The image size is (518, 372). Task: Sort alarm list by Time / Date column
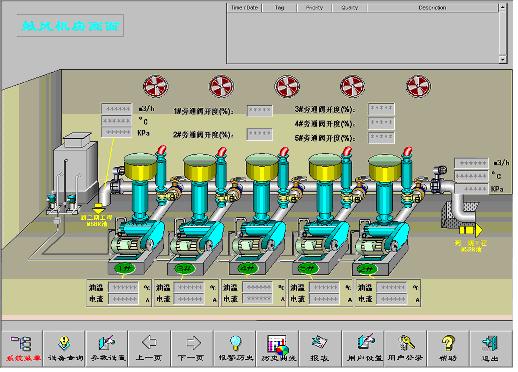(x=245, y=8)
